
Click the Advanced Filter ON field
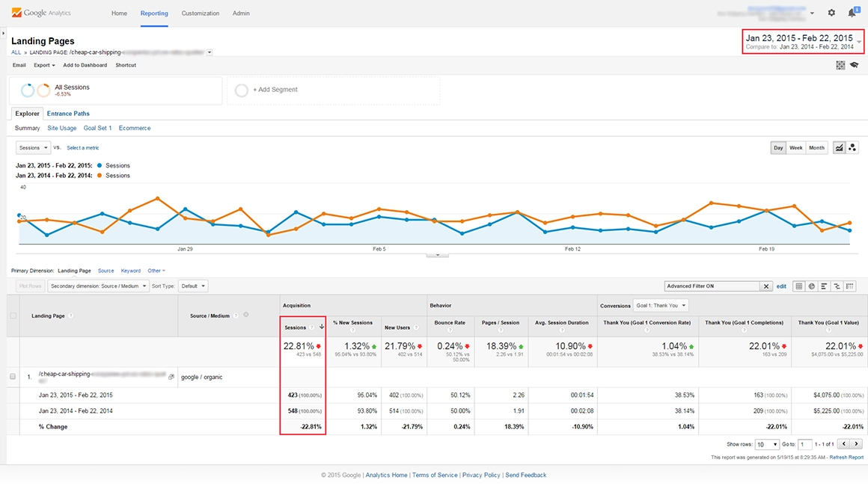712,286
